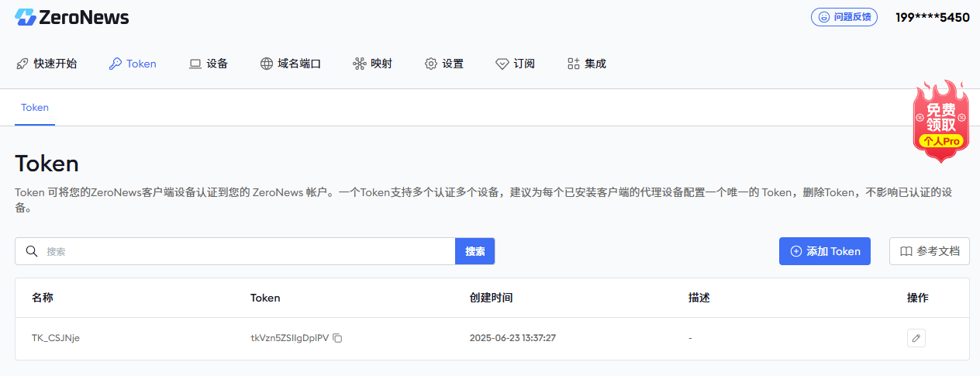Click the account number 199****5450
980x376 pixels.
pyautogui.click(x=933, y=17)
